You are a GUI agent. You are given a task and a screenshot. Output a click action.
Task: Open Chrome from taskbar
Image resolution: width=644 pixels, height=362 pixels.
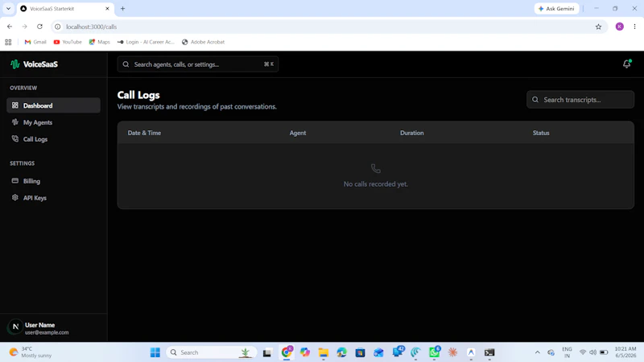point(287,352)
